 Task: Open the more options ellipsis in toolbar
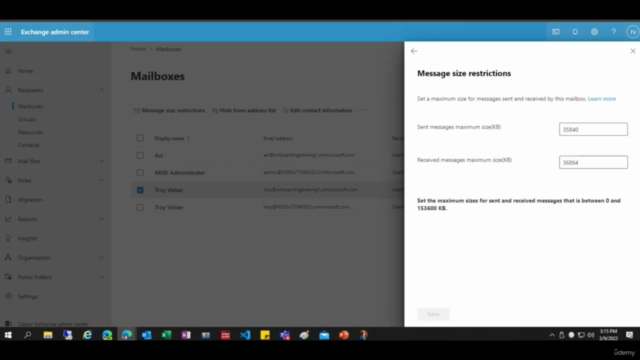click(x=363, y=110)
